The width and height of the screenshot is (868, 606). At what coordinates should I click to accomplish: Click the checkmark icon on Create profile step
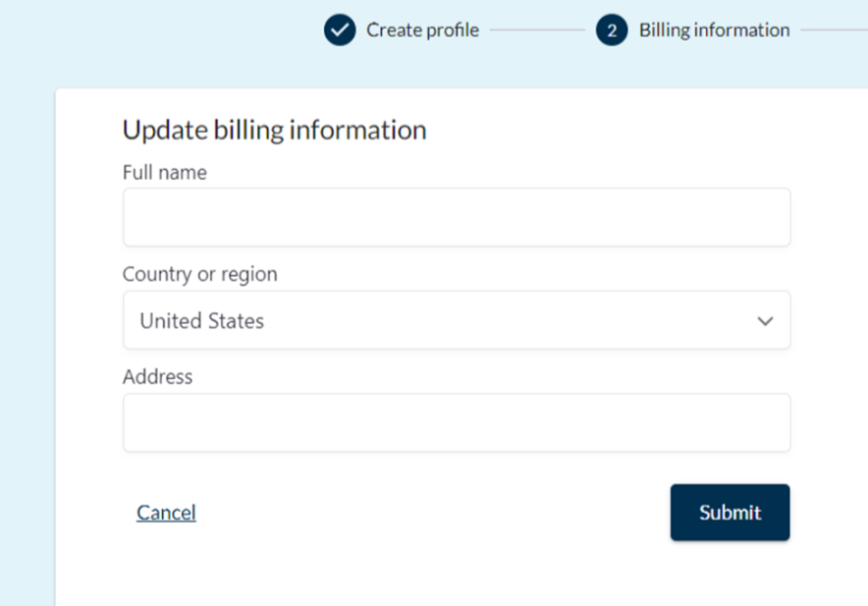pyautogui.click(x=339, y=29)
